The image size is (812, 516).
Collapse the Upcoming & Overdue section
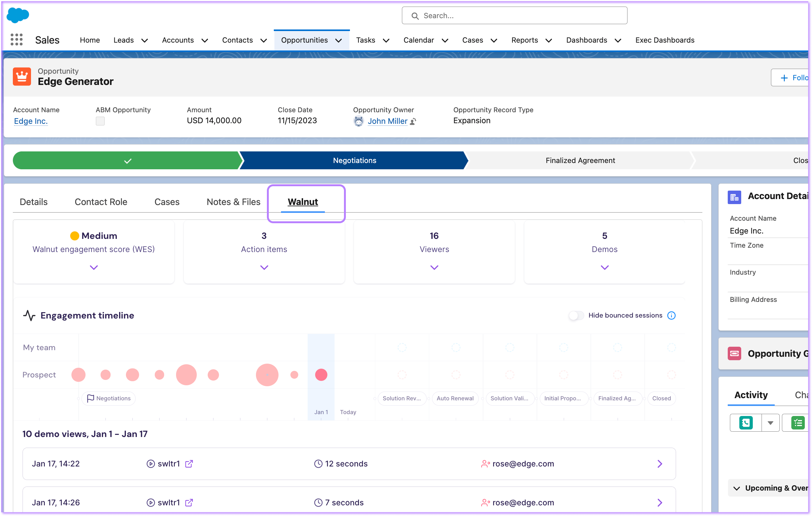click(737, 488)
